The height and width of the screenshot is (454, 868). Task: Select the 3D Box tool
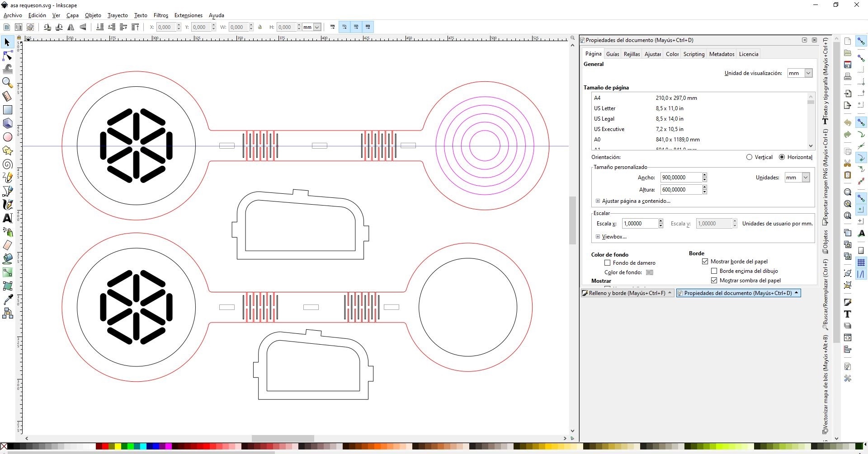[x=7, y=123]
